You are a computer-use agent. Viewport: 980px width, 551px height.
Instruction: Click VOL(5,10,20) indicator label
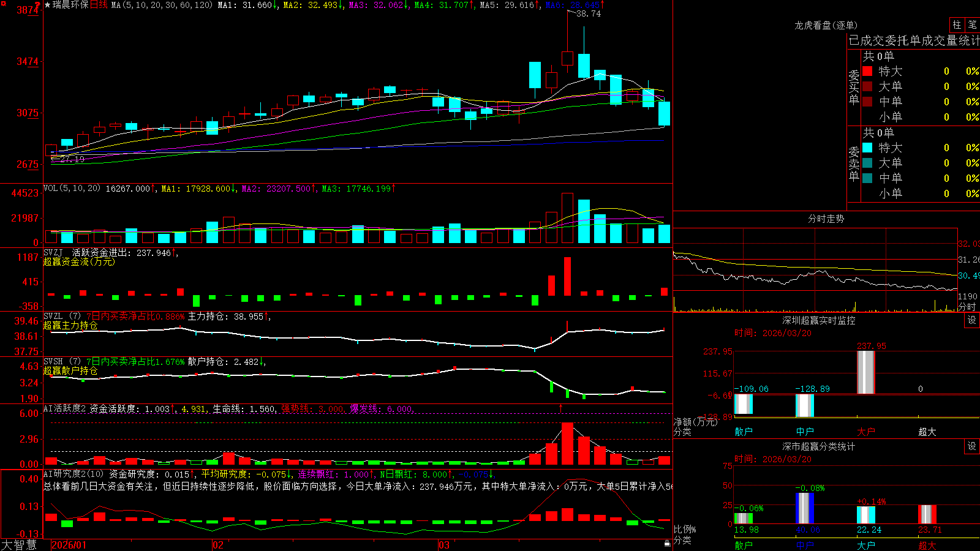point(72,189)
